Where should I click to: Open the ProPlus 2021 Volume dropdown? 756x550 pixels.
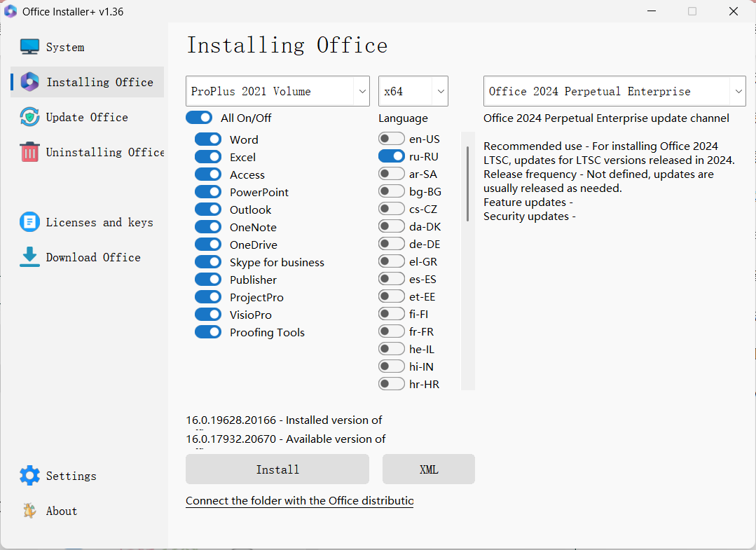coord(277,91)
